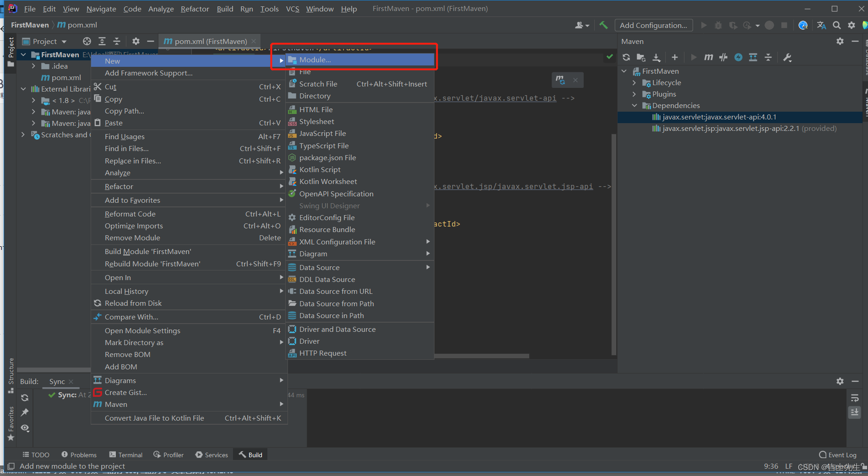This screenshot has height=476, width=868.
Task: Toggle scroll to end in Build output
Action: pos(855,412)
